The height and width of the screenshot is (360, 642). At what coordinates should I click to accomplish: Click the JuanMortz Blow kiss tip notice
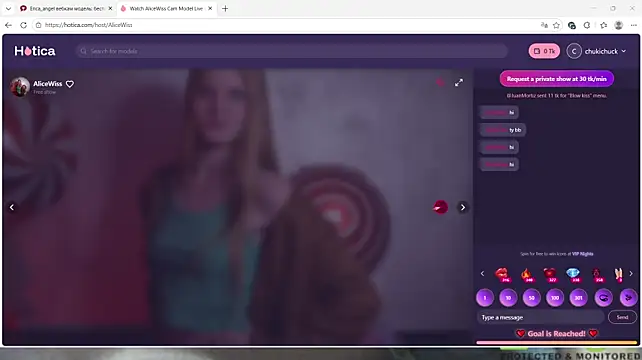[556, 95]
